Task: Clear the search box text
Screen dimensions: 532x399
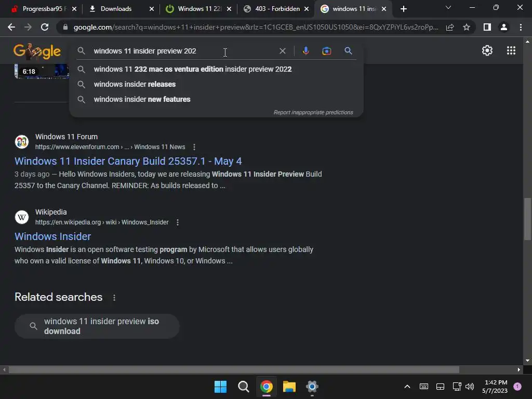Action: click(282, 51)
